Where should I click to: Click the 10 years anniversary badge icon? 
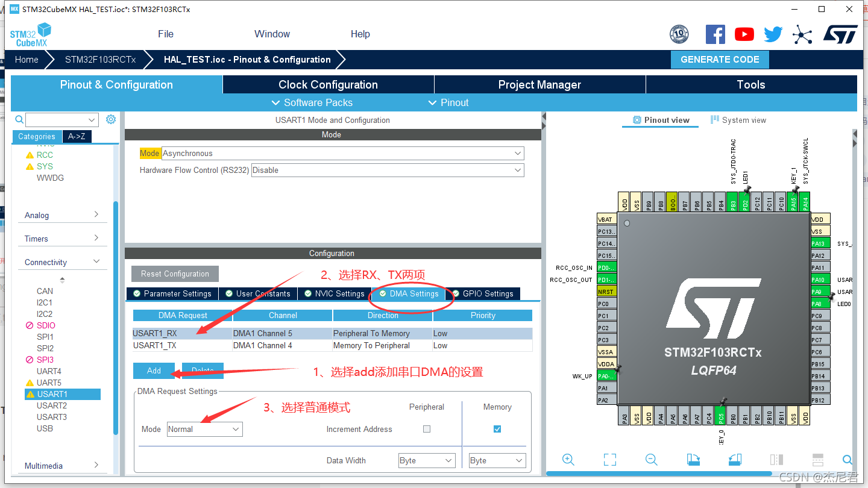pyautogui.click(x=679, y=34)
